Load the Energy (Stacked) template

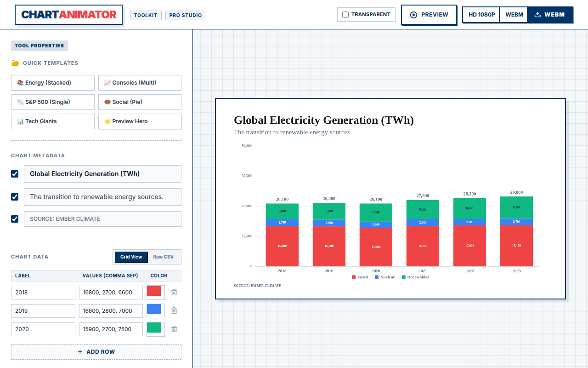click(x=53, y=83)
